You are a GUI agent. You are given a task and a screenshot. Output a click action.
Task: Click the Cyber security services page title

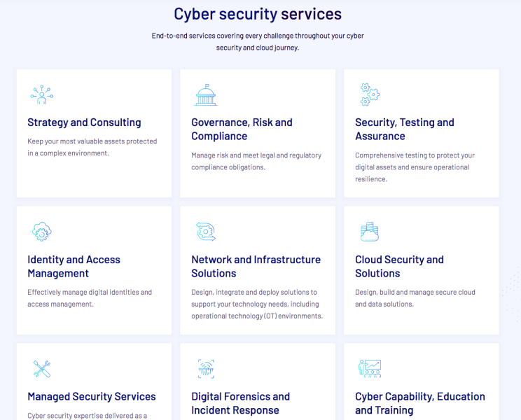click(x=258, y=14)
